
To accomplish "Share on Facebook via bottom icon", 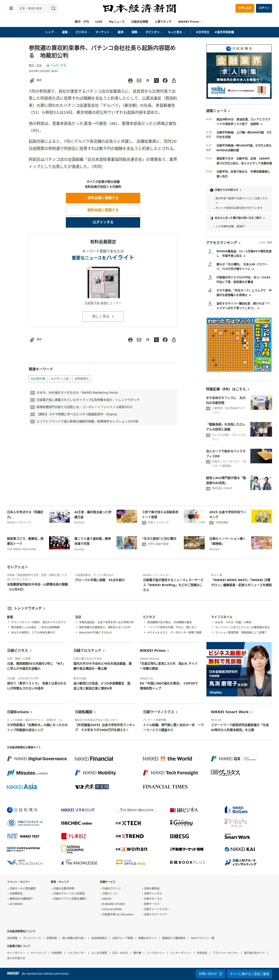I will 165,340.
